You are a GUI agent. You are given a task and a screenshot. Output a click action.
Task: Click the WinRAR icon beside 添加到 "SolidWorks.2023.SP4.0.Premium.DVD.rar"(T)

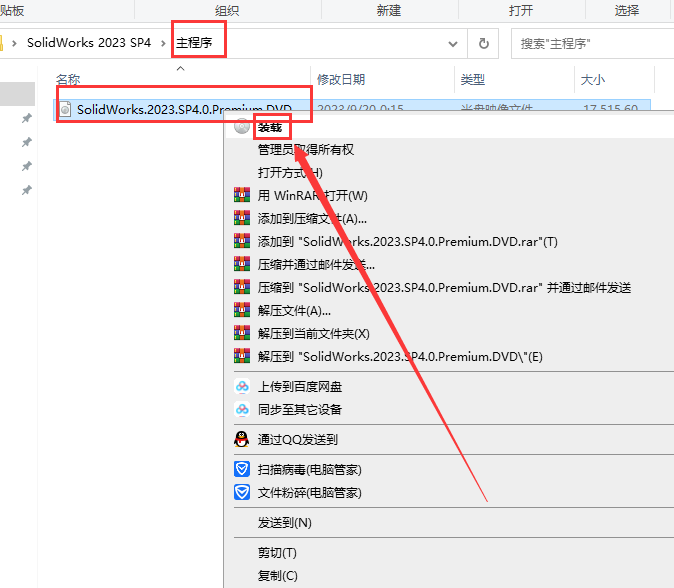tap(242, 241)
